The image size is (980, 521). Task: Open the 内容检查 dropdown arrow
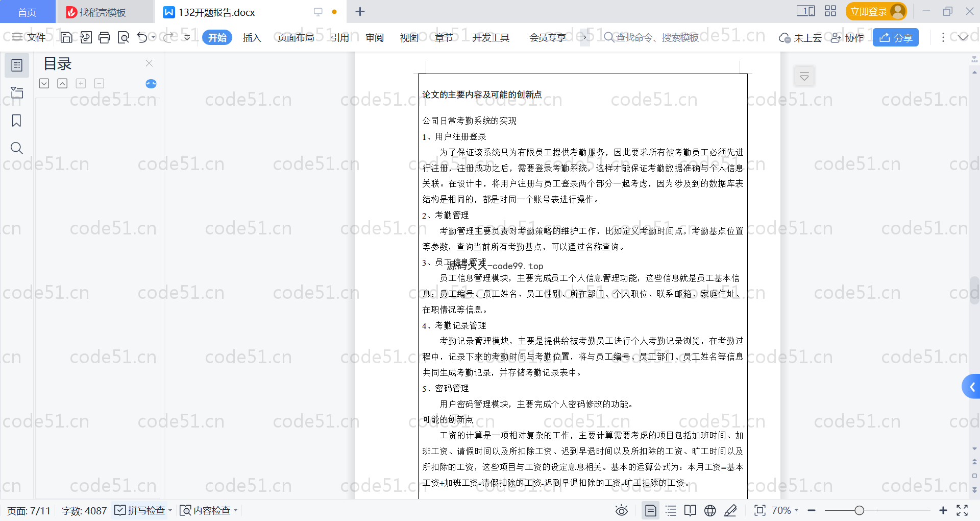236,510
